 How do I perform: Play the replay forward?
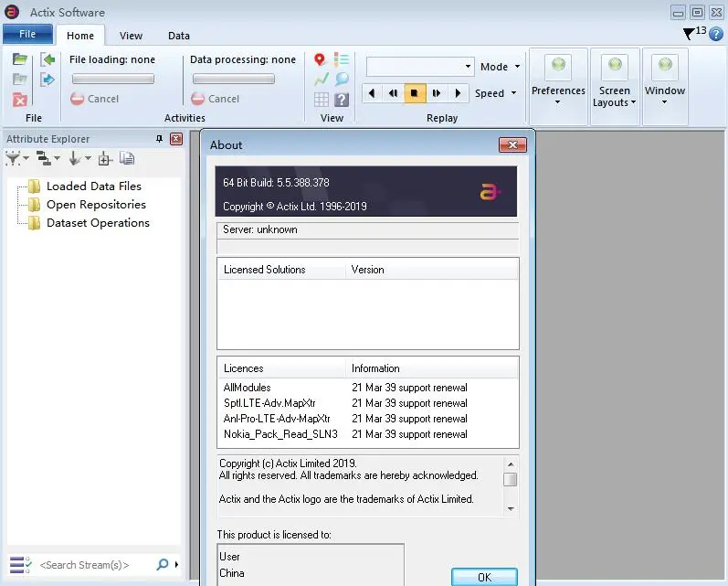458,93
